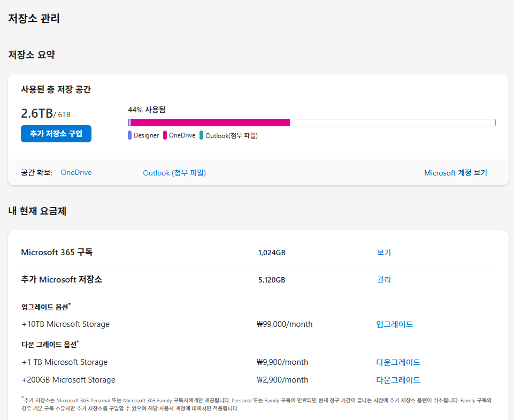Open the OneDrive free-up-space link
514x420 pixels.
click(76, 172)
